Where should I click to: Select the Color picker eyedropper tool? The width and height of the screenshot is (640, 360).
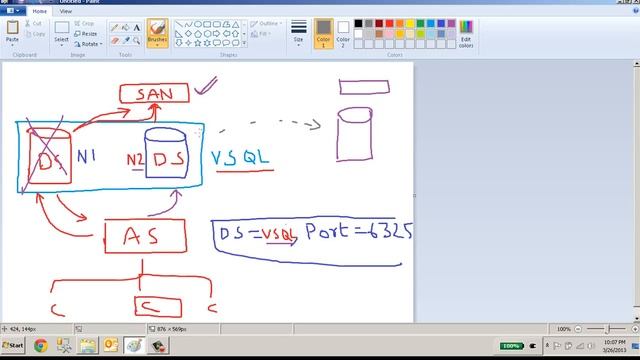126,40
